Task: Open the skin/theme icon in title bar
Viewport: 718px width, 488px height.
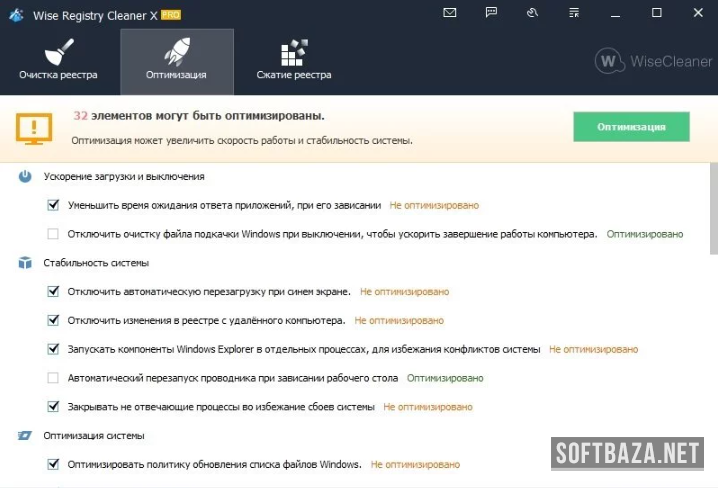Action: 532,13
